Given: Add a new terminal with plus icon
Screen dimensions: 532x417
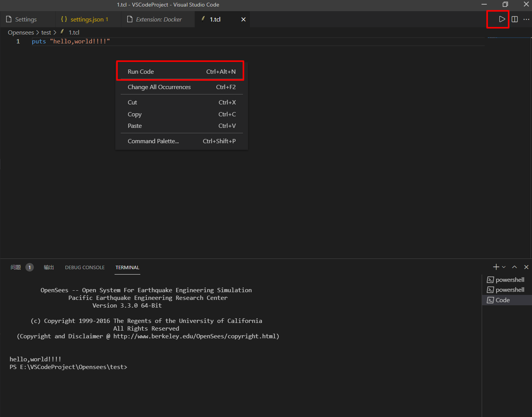Looking at the screenshot, I should pos(496,267).
